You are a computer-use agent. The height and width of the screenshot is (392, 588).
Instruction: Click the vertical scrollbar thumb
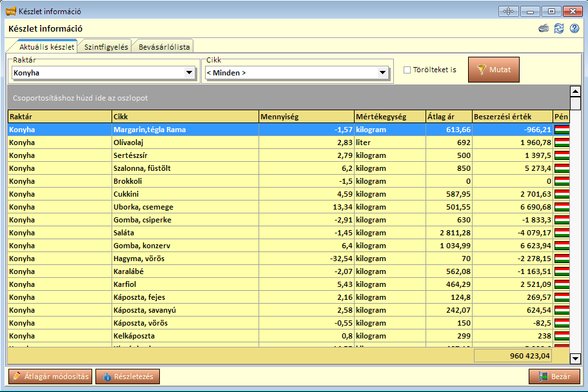(x=575, y=104)
